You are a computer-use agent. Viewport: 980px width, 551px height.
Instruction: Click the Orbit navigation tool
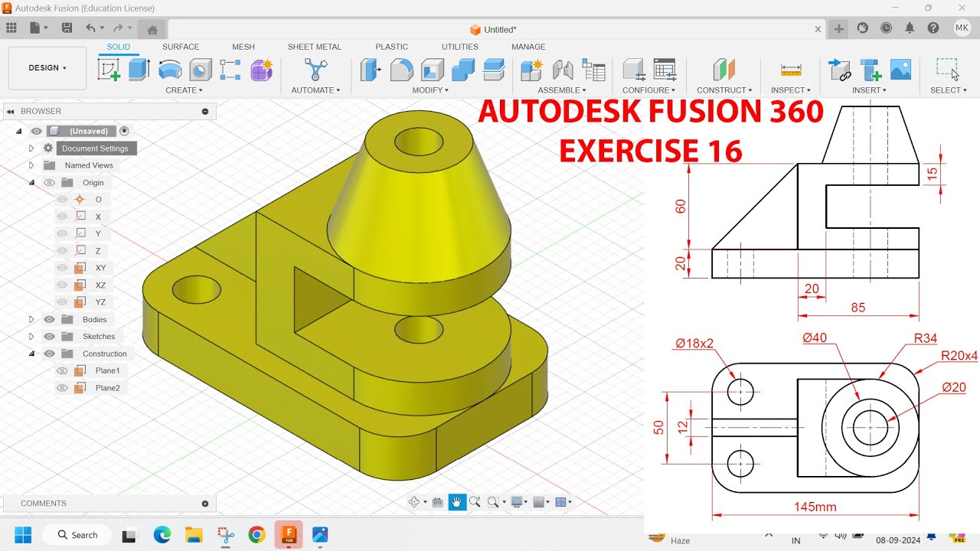pyautogui.click(x=414, y=502)
